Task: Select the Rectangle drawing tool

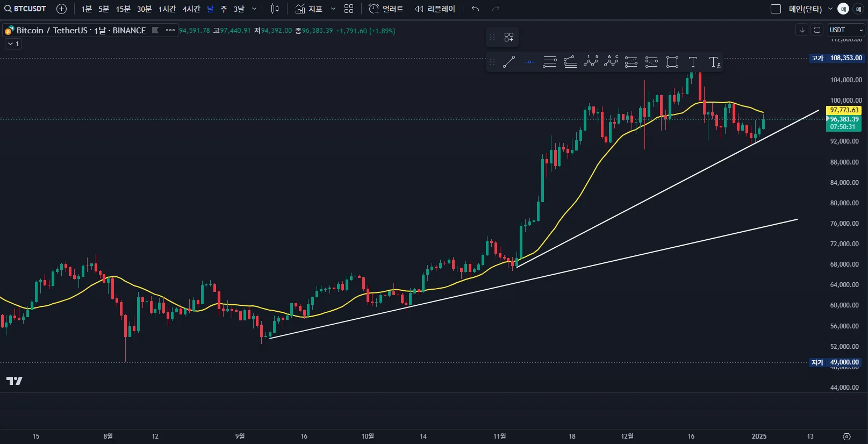Action: 672,62
